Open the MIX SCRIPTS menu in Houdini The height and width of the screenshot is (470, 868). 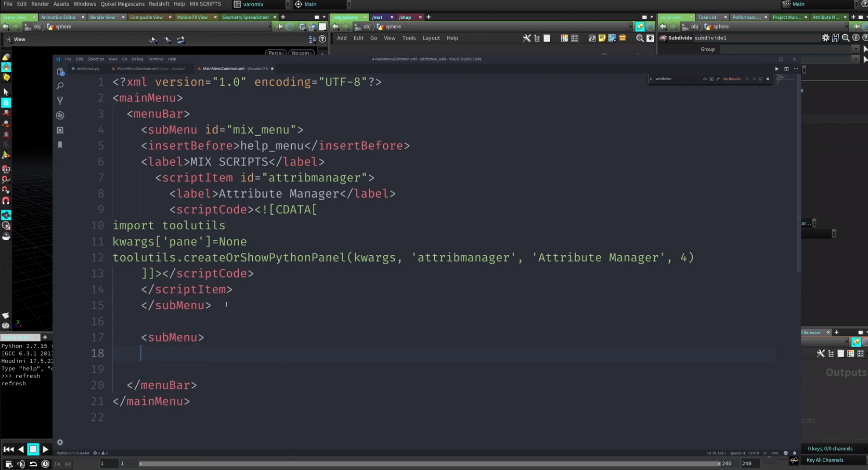(205, 4)
